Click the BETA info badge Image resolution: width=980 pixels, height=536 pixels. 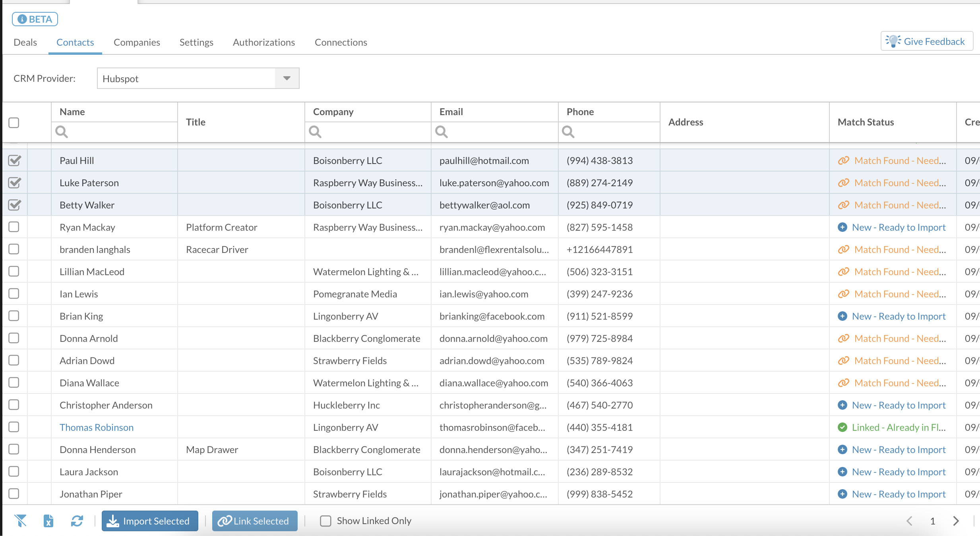tap(35, 19)
